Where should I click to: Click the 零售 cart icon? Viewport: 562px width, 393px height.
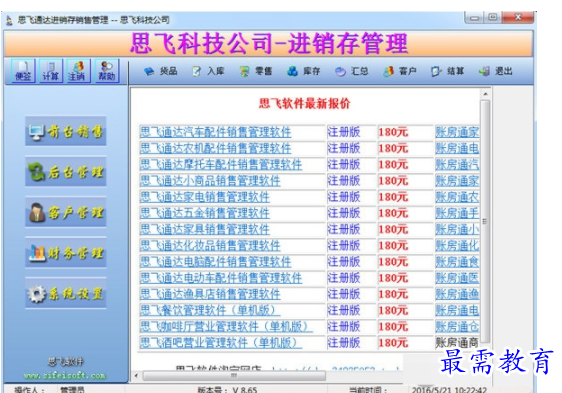(244, 71)
